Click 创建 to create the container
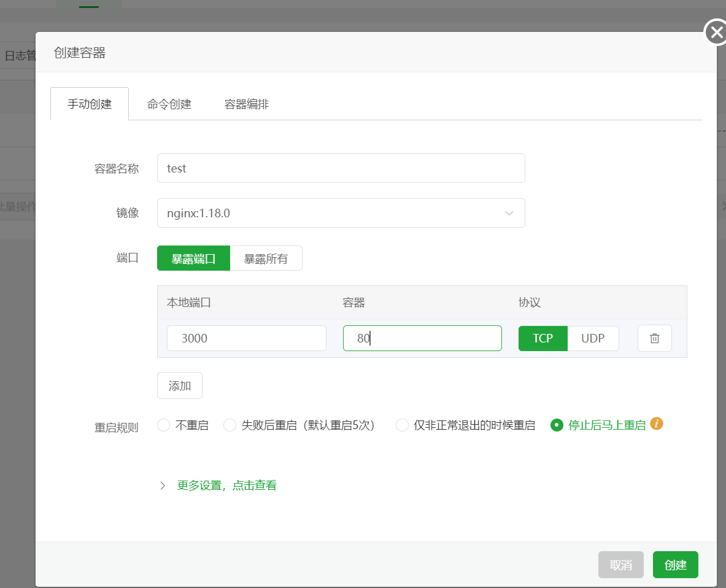Viewport: 726px width, 588px height. (675, 564)
